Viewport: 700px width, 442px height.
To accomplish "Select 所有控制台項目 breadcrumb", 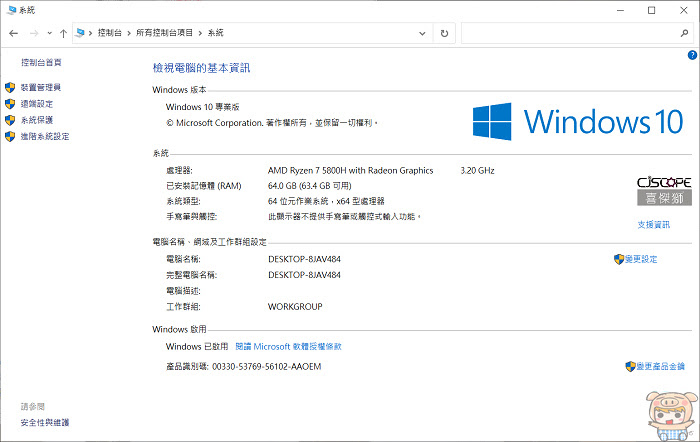I will [164, 33].
